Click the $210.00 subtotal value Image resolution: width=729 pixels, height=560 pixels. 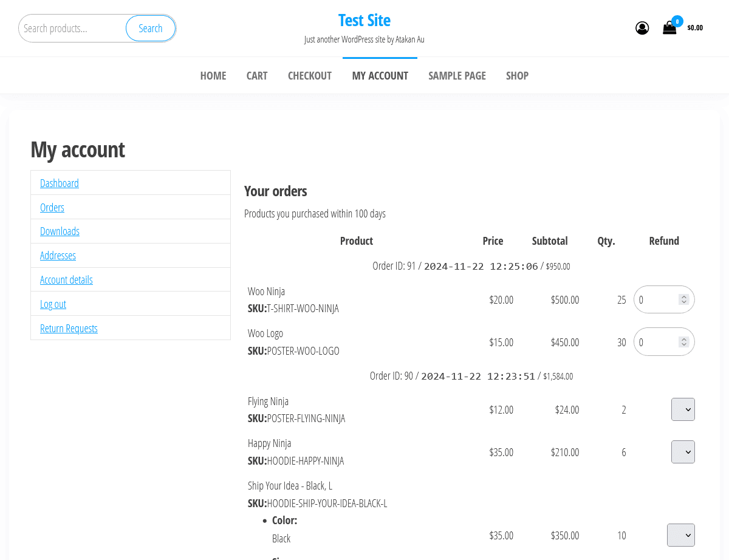point(565,452)
